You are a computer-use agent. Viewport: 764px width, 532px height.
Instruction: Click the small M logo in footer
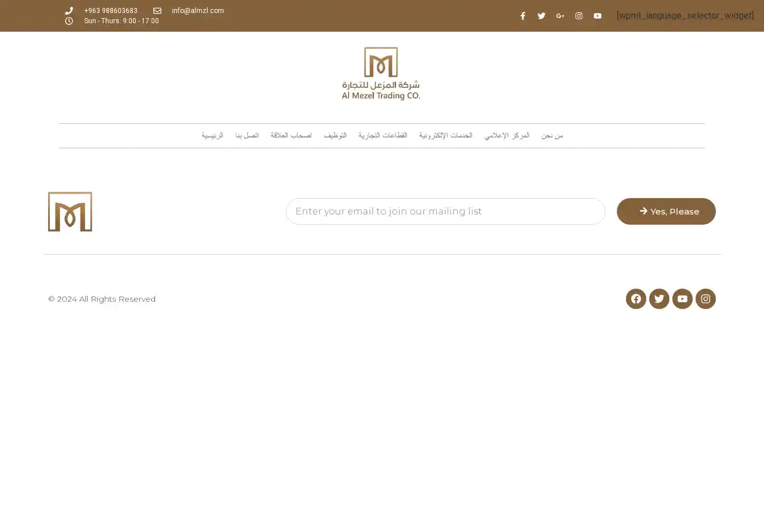tap(70, 212)
